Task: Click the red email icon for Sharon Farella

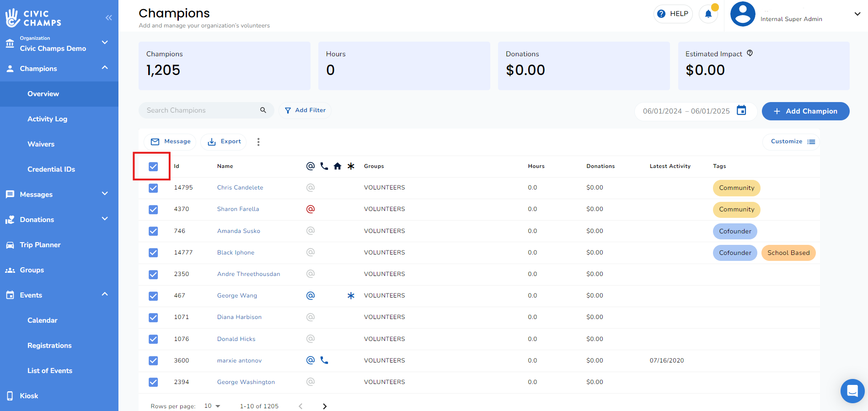Action: point(311,209)
